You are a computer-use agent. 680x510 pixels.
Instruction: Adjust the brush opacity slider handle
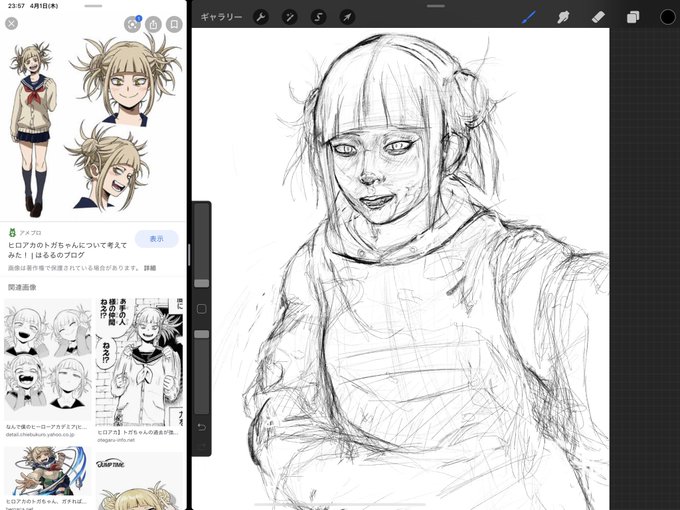pos(202,334)
